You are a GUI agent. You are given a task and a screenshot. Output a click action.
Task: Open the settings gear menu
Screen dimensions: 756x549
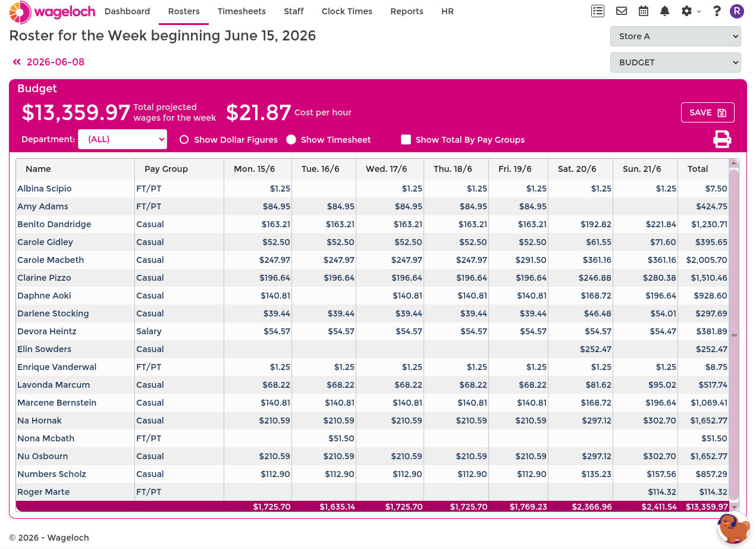pyautogui.click(x=690, y=11)
